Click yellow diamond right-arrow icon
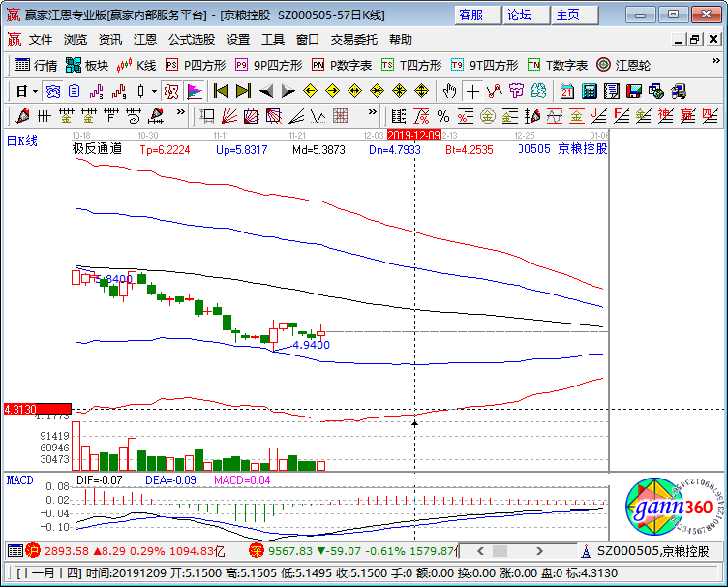728x587 pixels. point(332,91)
